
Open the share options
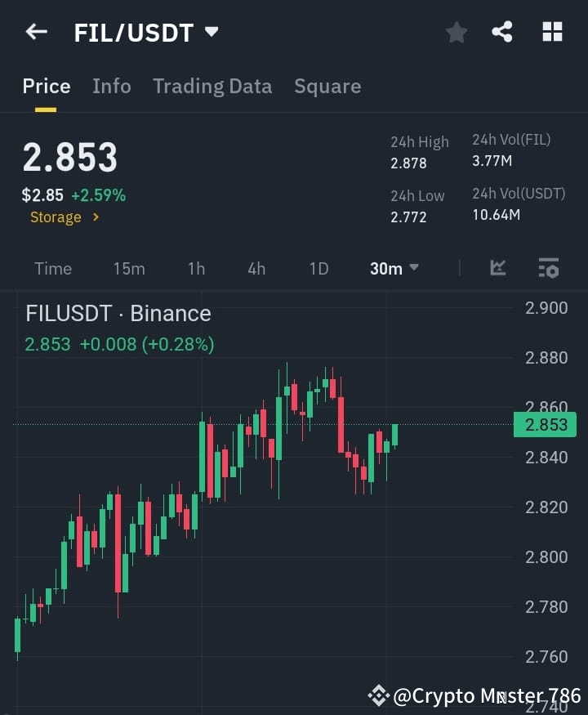pos(502,32)
